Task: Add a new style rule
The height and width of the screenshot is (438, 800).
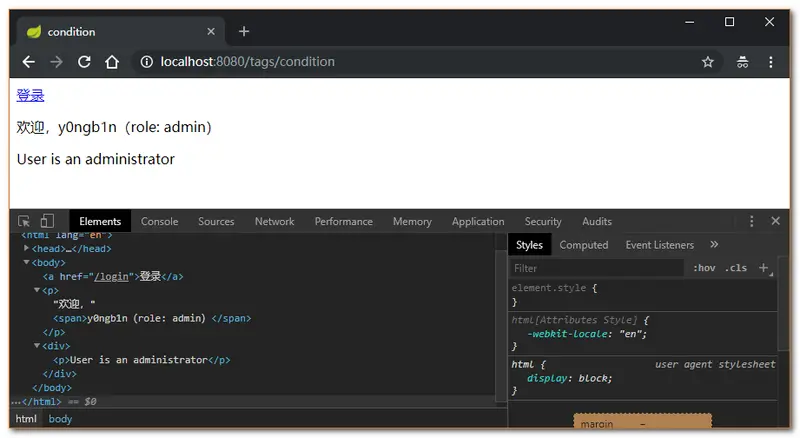Action: (x=764, y=268)
